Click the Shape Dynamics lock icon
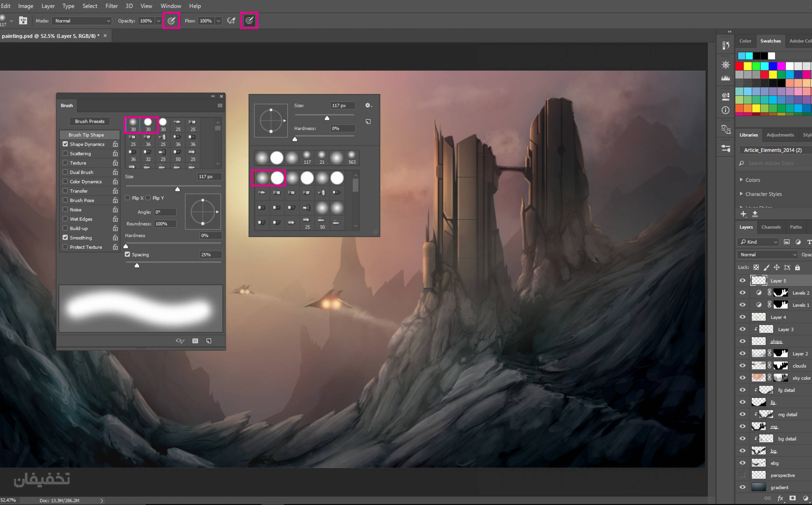812x505 pixels. pyautogui.click(x=115, y=144)
